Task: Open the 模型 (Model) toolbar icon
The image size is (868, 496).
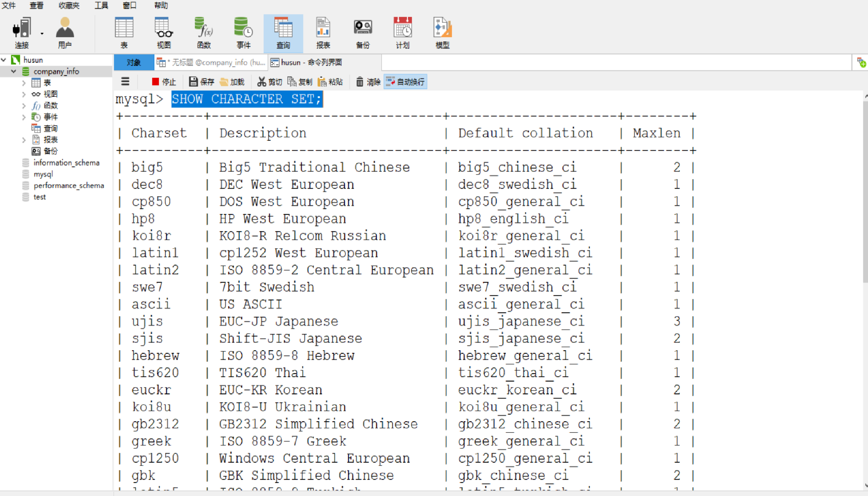Action: 442,32
